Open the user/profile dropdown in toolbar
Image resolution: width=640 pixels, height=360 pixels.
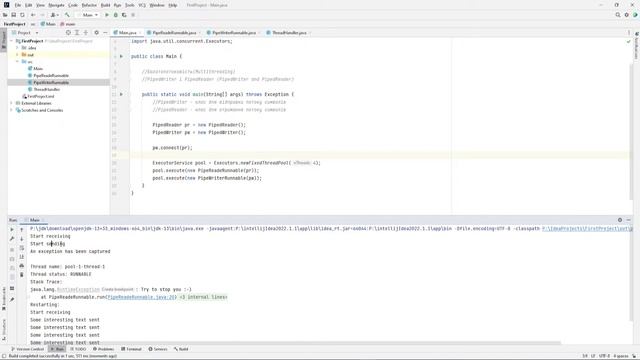(x=54, y=15)
